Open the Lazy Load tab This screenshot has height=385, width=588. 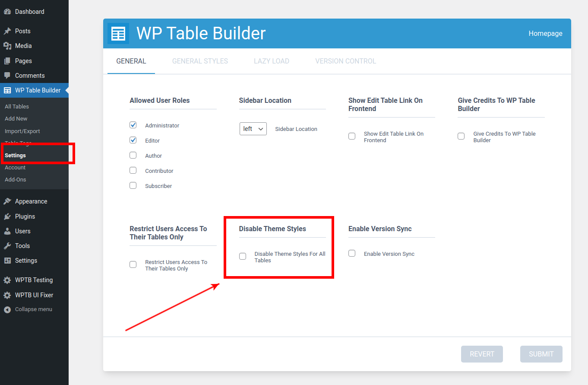272,61
